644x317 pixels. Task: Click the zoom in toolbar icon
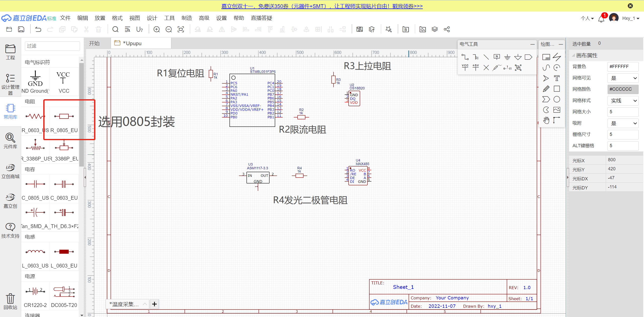pos(156,29)
